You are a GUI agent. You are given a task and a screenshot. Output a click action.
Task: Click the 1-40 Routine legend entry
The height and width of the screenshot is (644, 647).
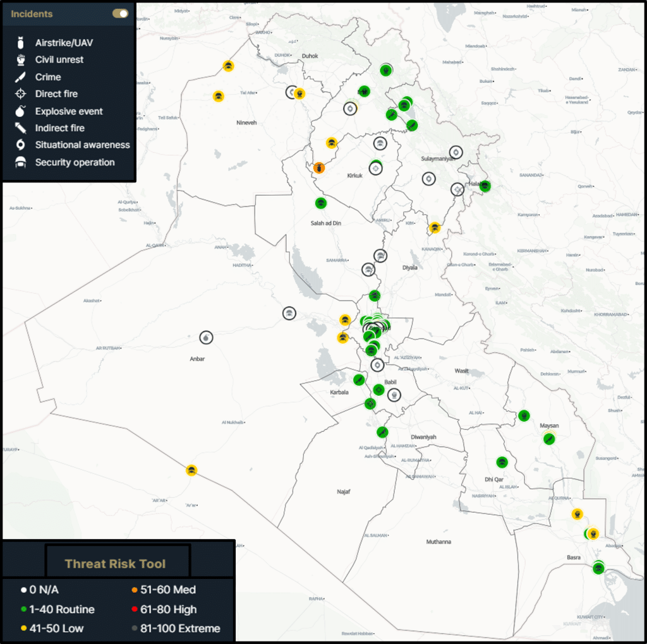click(57, 609)
